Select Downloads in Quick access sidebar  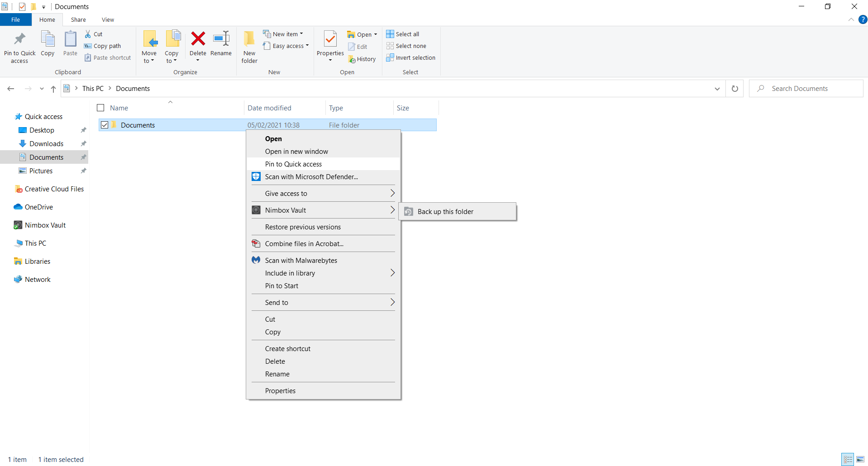pos(47,144)
